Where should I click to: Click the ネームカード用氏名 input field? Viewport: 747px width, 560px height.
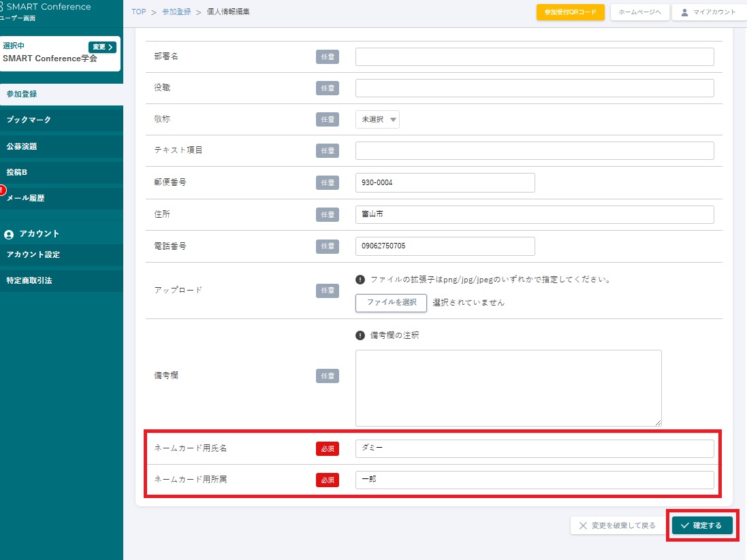(x=535, y=448)
